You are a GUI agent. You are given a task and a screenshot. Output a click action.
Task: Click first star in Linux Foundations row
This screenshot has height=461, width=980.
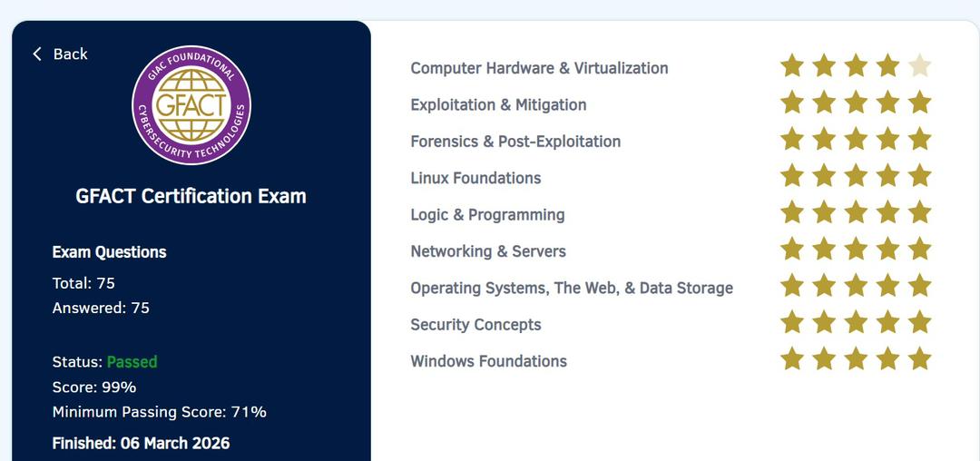[x=792, y=175]
